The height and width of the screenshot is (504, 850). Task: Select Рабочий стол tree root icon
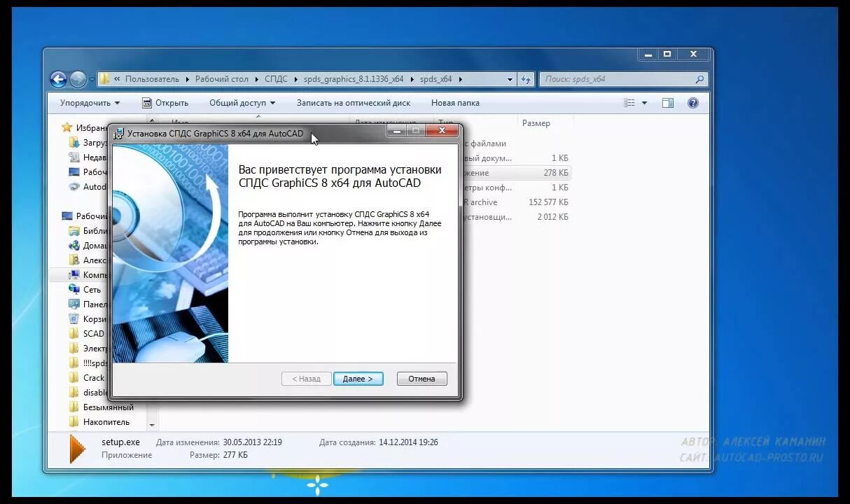pos(67,216)
